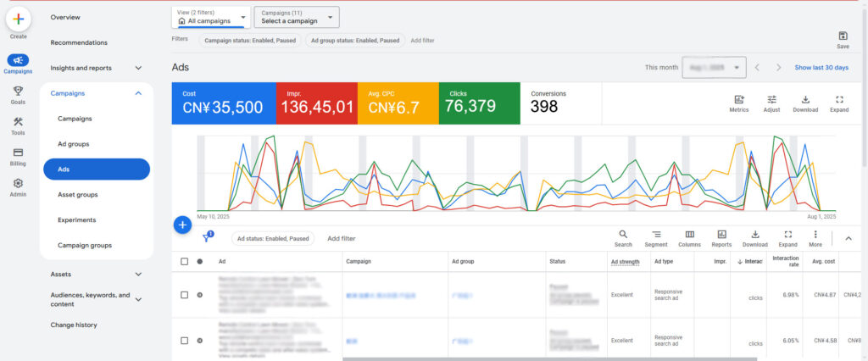Click the Show last 30 days link
The width and height of the screenshot is (868, 361).
click(x=821, y=67)
